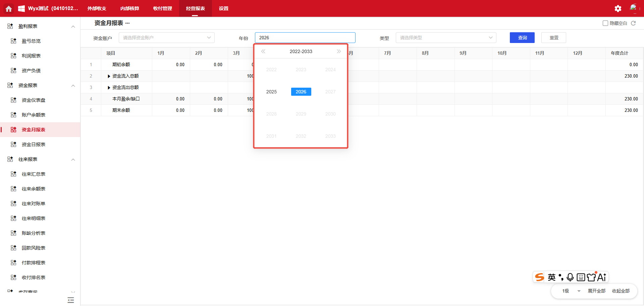Open the 类型 selection dropdown
This screenshot has width=644, height=306.
[x=446, y=38]
